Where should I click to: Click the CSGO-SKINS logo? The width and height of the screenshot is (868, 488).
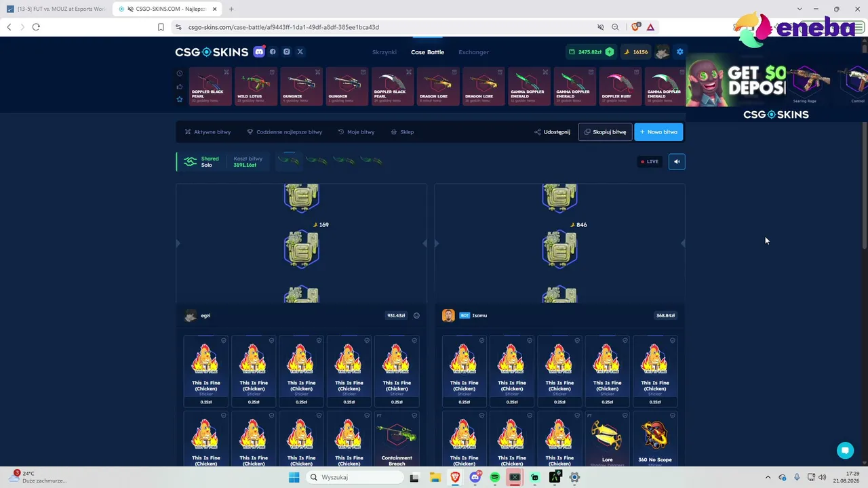212,52
